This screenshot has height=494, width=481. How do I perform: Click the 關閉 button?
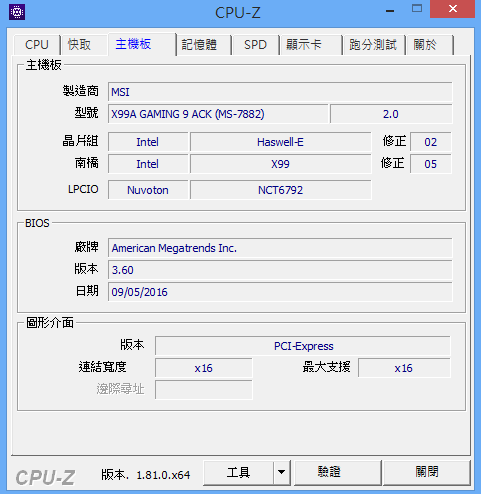point(427,472)
